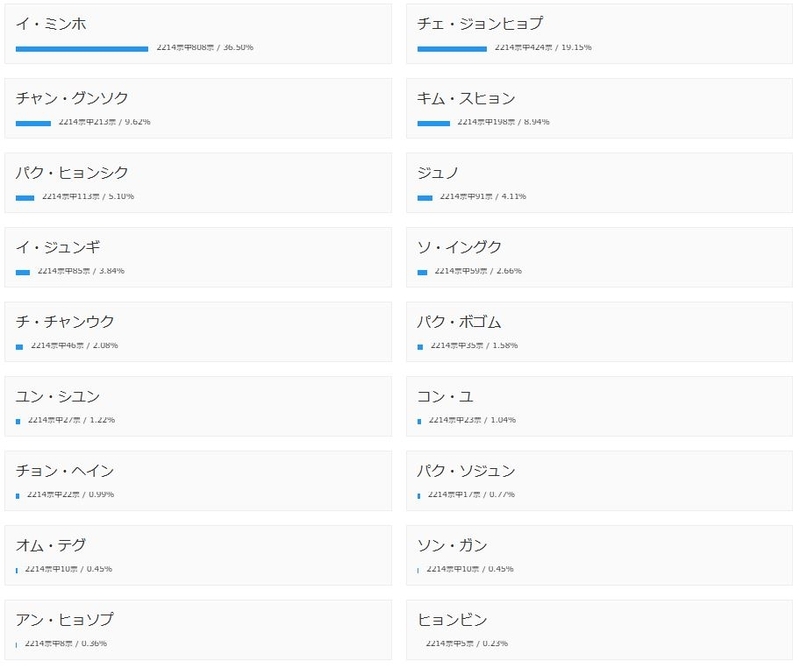Select the イ・ジュンギ poll card
The height and width of the screenshot is (668, 800).
pos(198,257)
